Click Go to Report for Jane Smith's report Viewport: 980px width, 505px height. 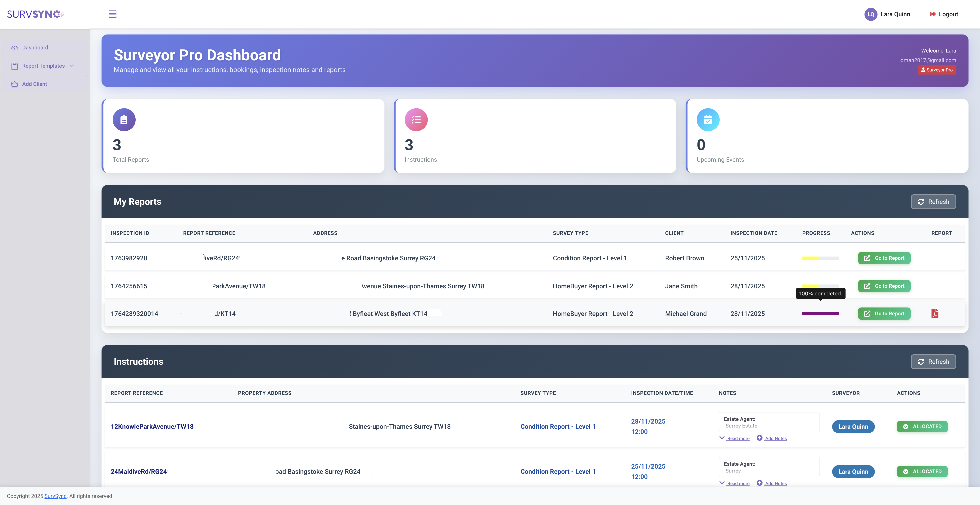pos(884,286)
